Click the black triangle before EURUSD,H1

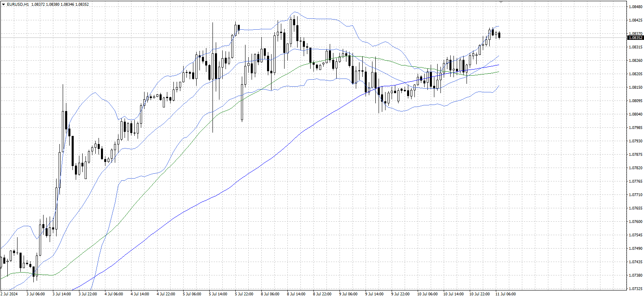point(3,4)
